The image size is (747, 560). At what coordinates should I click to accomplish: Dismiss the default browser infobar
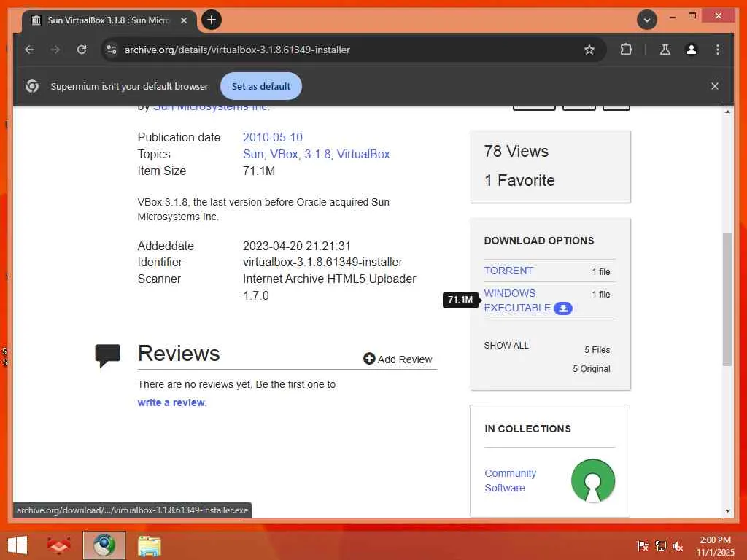[x=715, y=86]
